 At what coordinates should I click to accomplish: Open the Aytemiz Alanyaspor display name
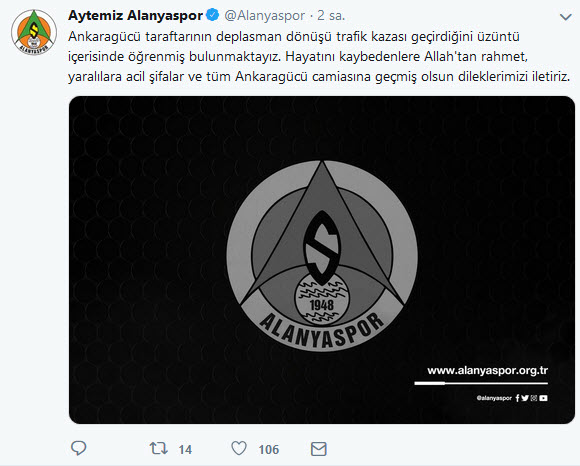tap(135, 16)
